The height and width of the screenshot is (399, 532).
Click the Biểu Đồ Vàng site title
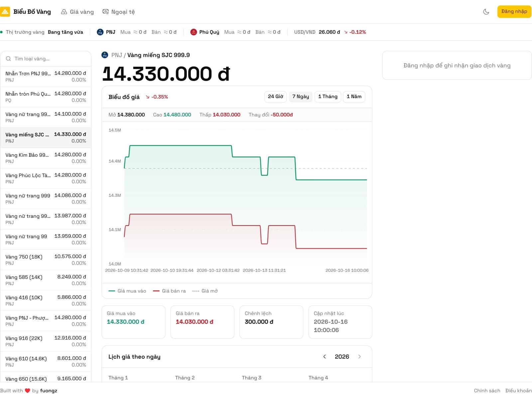32,12
